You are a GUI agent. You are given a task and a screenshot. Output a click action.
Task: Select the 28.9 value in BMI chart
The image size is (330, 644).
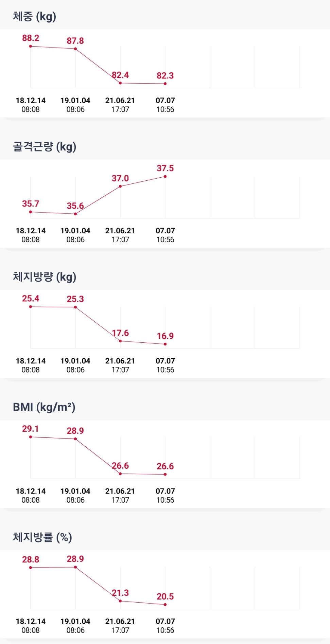[x=75, y=431]
